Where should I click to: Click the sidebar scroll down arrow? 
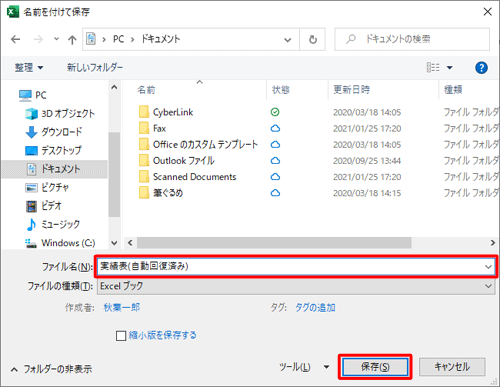pos(114,243)
